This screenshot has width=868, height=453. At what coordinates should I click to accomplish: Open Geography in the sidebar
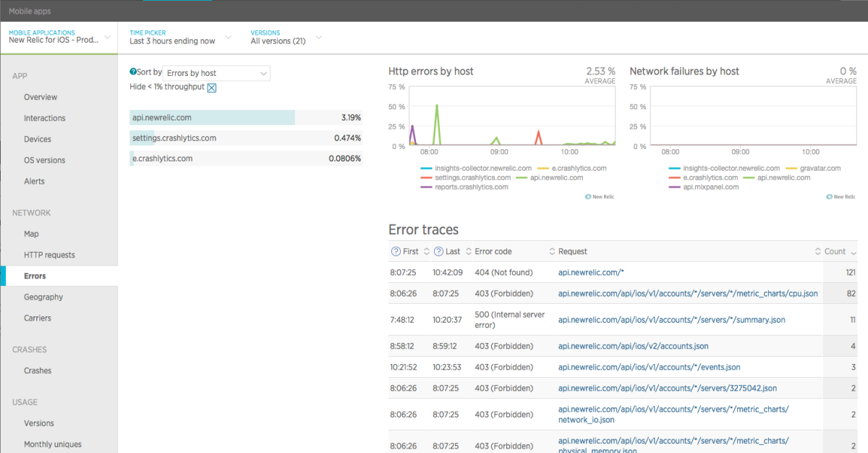[43, 297]
